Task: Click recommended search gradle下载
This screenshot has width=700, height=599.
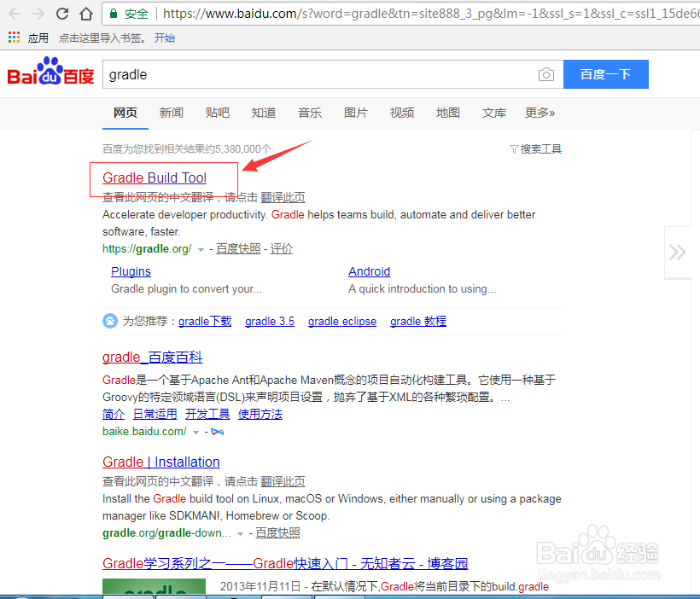Action: (x=205, y=321)
